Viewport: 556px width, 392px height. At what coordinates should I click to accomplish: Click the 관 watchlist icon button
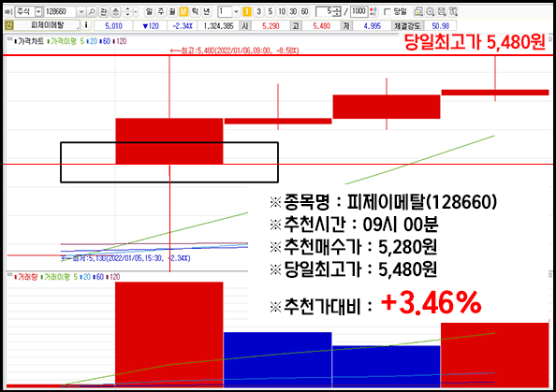click(x=103, y=12)
